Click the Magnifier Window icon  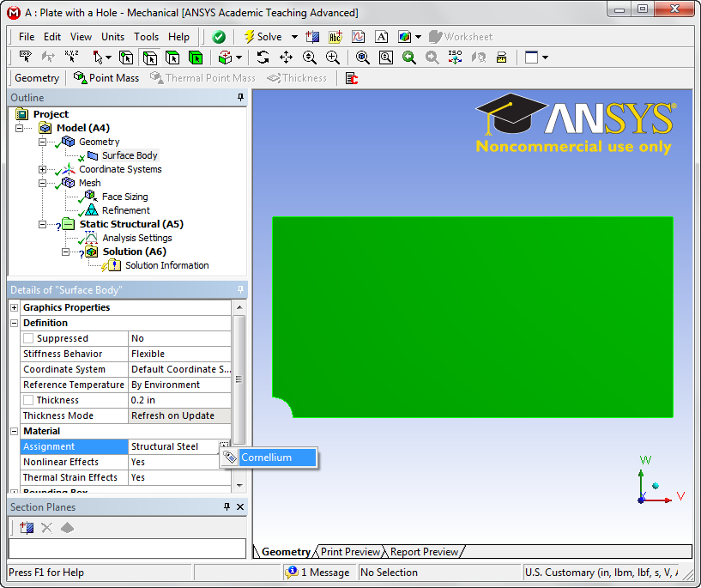386,58
